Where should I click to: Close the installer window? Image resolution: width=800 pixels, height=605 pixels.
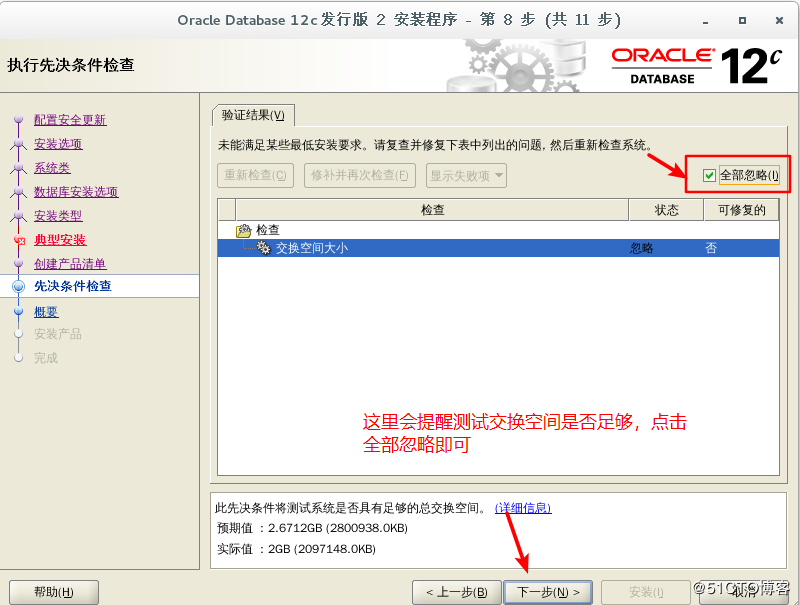[779, 20]
